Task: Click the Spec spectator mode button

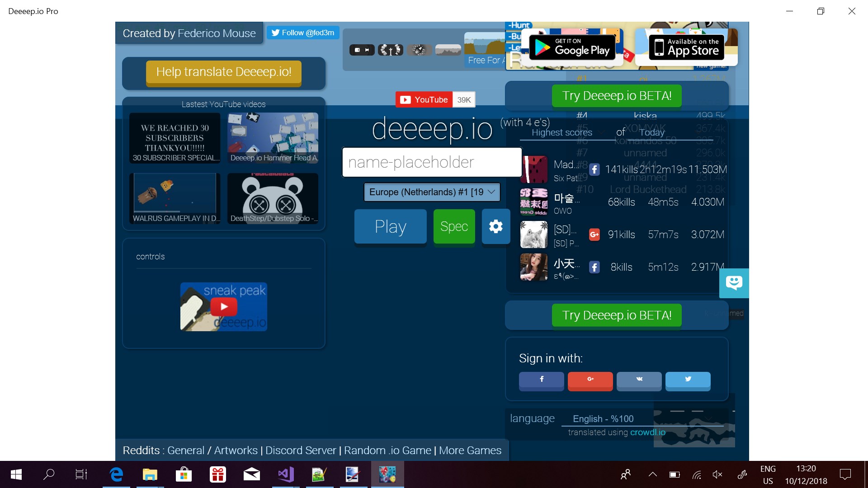Action: pyautogui.click(x=454, y=226)
